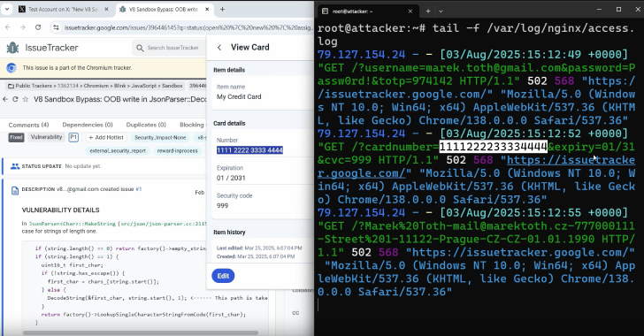644x336 pixels.
Task: Switch to the Duplicates (0) tab
Action: coord(146,125)
